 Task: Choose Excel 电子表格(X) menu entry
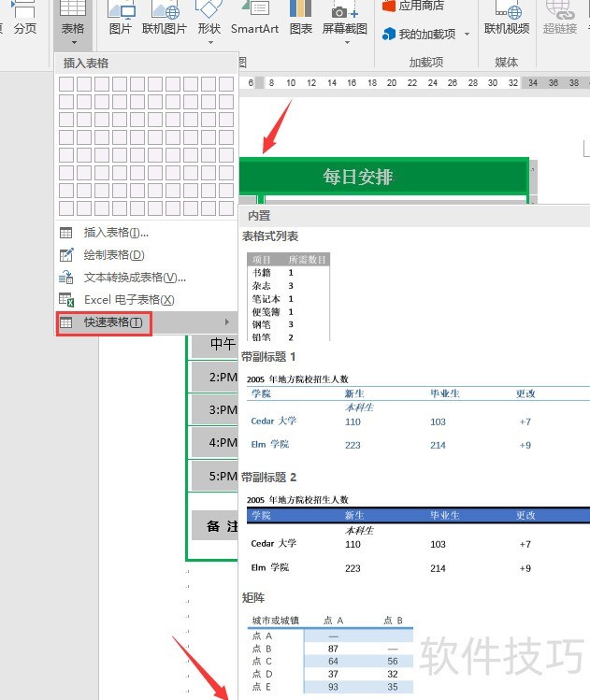pos(146,300)
